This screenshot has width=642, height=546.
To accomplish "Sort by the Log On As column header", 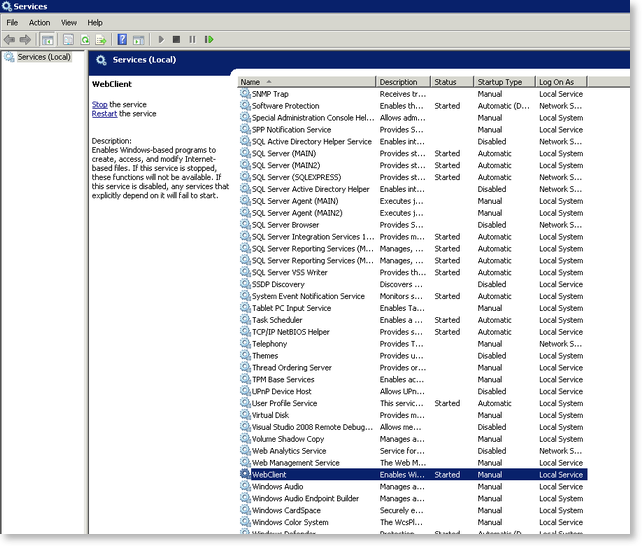I will [561, 82].
